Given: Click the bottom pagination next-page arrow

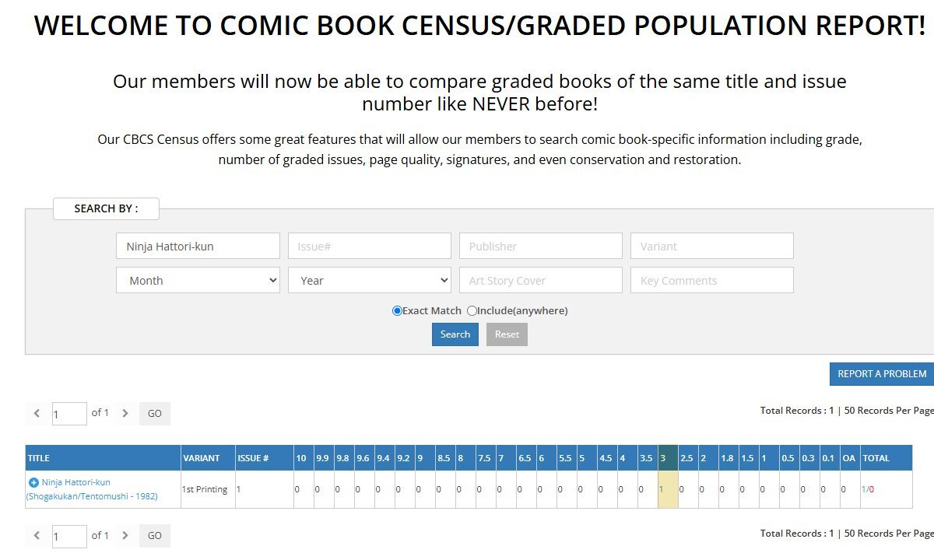Looking at the screenshot, I should [x=125, y=536].
